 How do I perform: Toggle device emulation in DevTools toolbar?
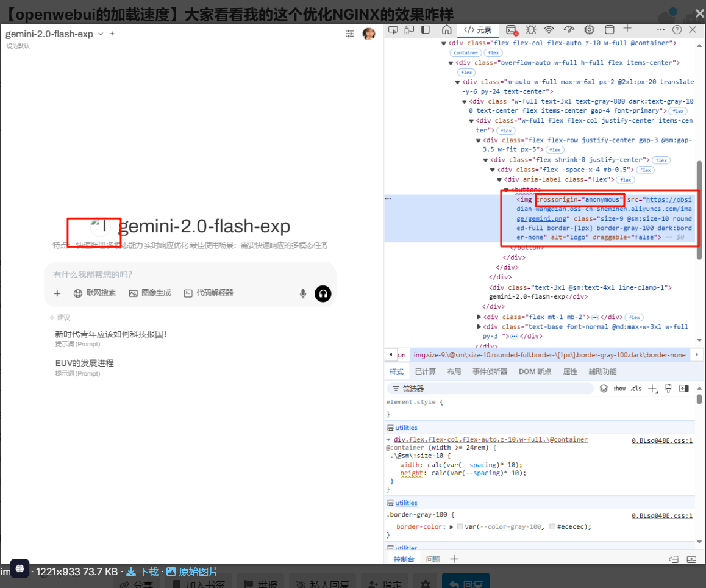coord(409,30)
